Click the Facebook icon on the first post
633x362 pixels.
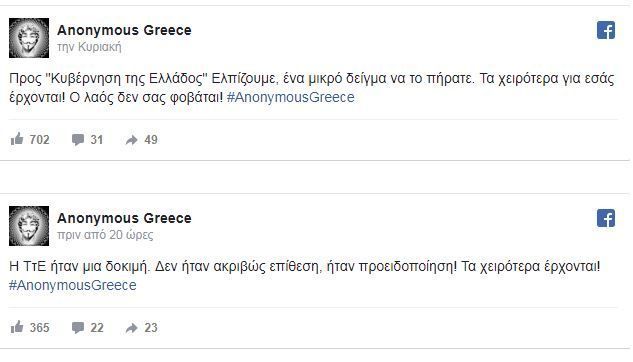[x=606, y=30]
